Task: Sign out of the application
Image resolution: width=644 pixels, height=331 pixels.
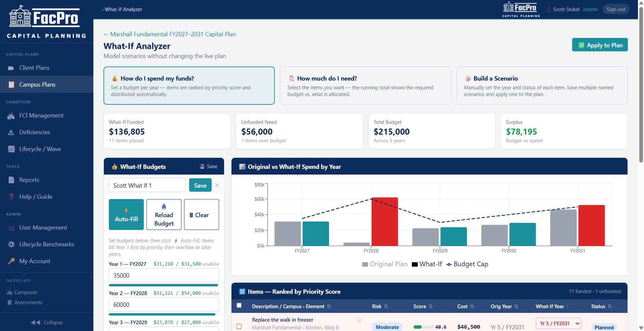Action: click(616, 9)
